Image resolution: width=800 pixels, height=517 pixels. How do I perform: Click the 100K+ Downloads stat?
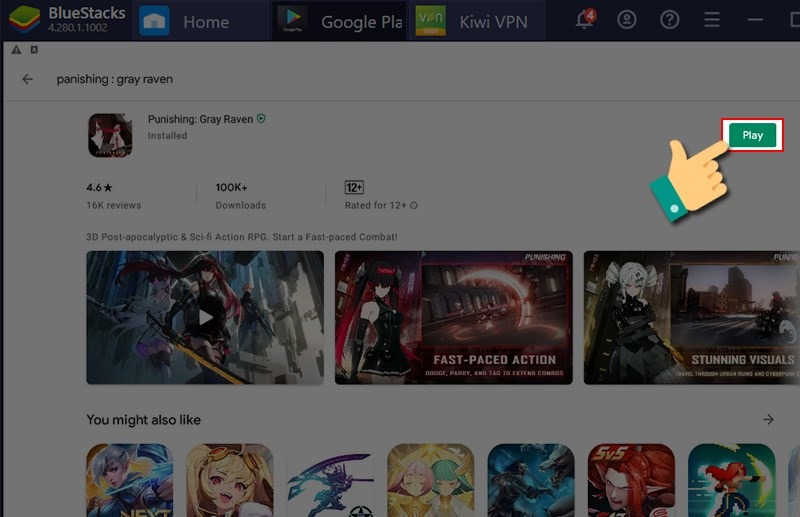pyautogui.click(x=241, y=196)
